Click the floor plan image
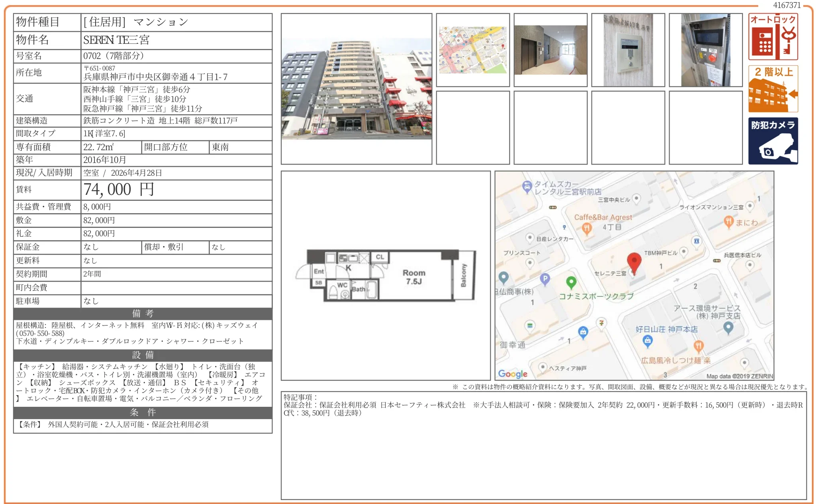 (386, 275)
